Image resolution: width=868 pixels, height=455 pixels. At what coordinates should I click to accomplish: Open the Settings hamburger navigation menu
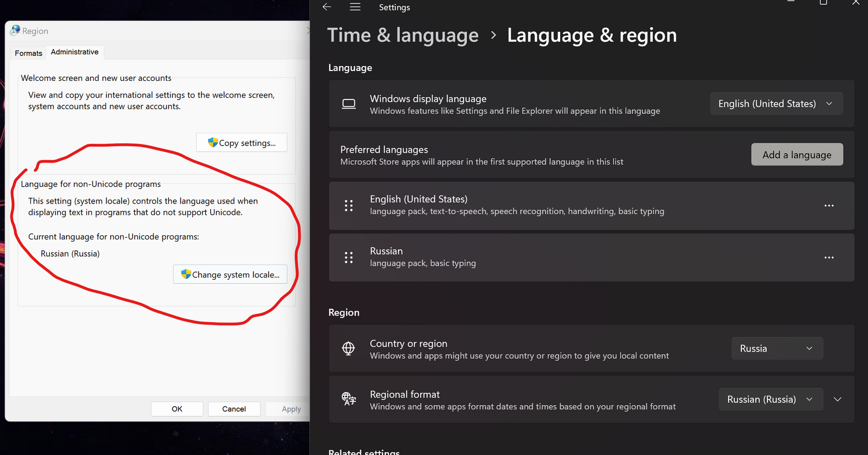[355, 7]
